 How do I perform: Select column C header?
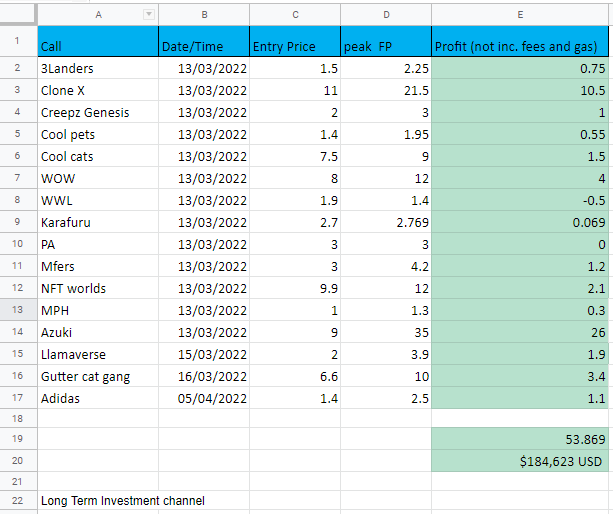(x=295, y=14)
